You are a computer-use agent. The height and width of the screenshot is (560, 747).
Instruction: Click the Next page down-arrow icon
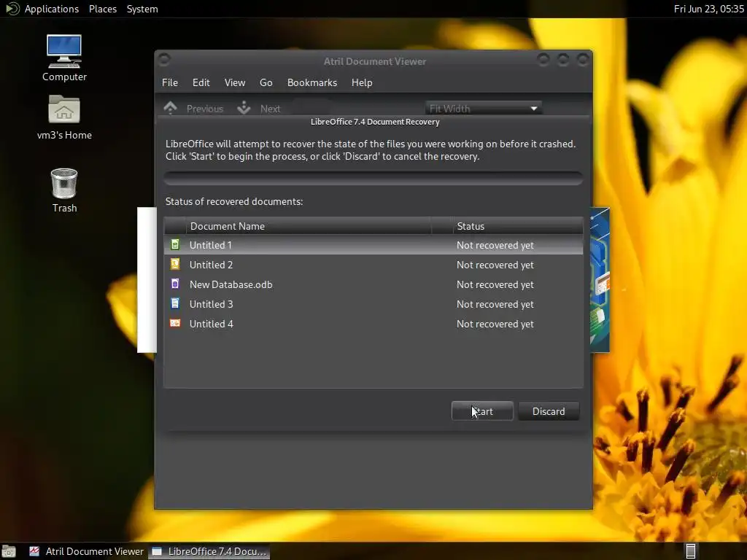pos(244,108)
